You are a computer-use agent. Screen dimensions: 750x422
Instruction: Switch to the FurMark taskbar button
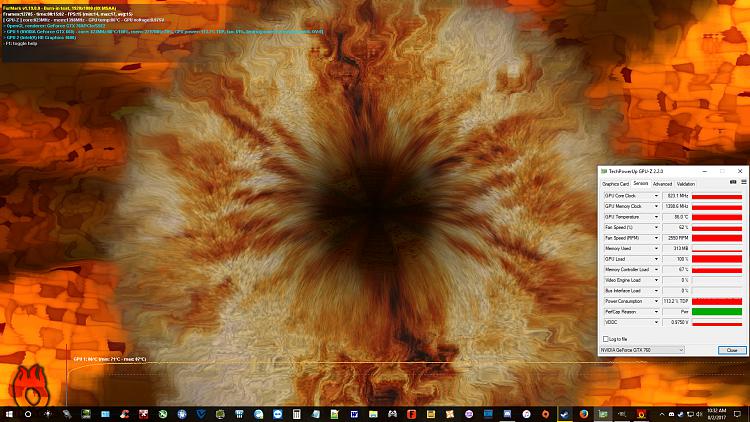[641, 414]
